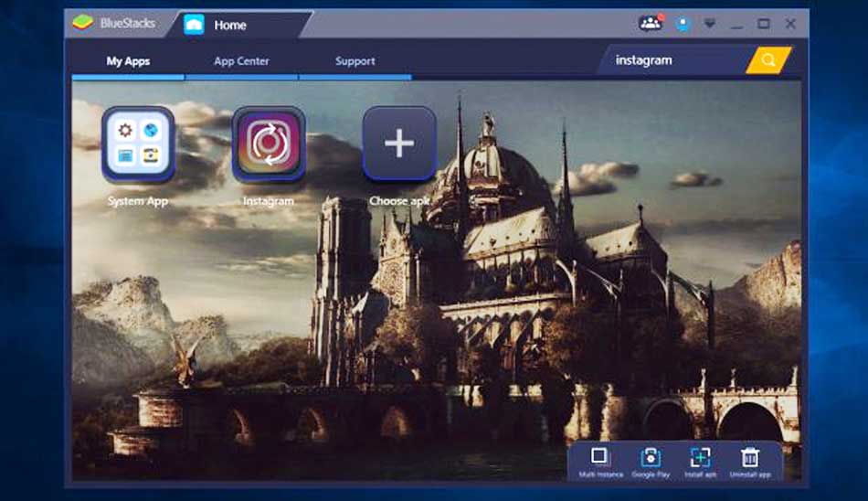Click the System App label text
This screenshot has width=868, height=501.
tap(138, 201)
